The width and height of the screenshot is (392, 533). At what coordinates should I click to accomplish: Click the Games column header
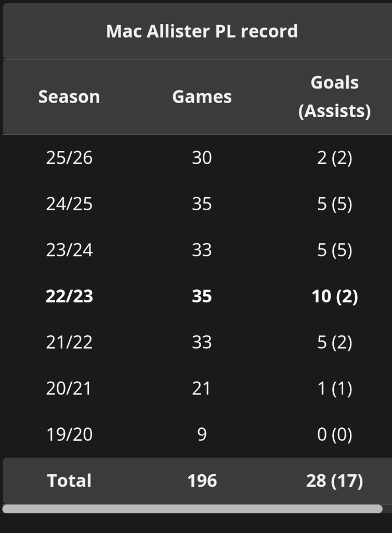pos(202,97)
